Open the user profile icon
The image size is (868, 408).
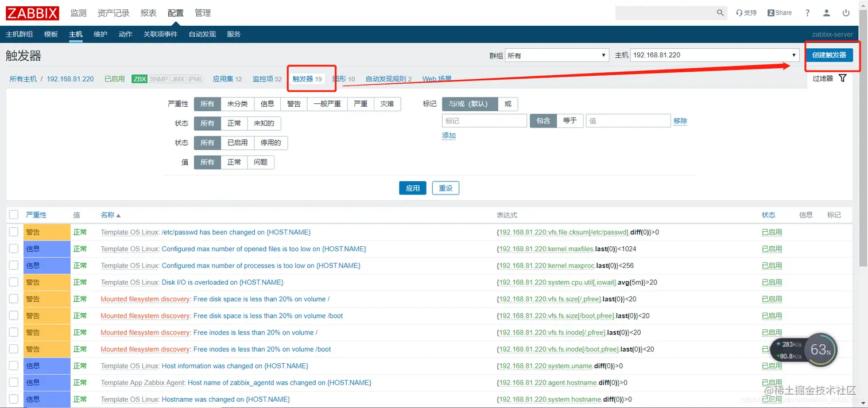827,13
